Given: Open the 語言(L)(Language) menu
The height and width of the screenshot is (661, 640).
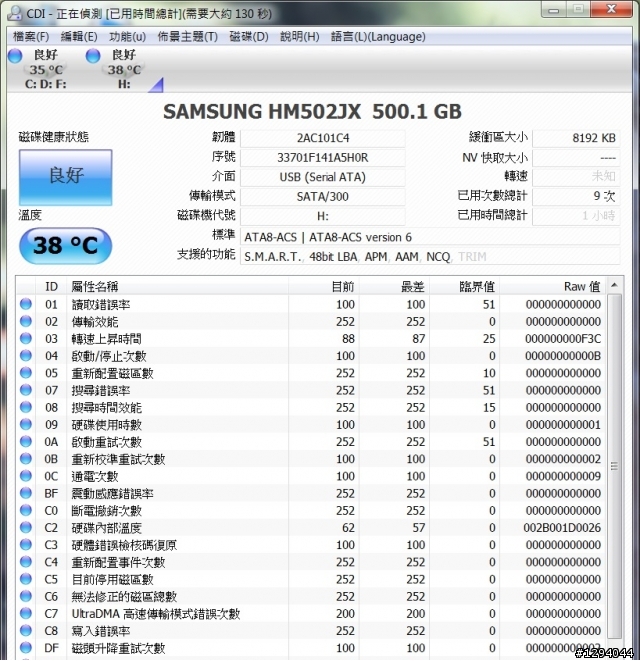Looking at the screenshot, I should 378,37.
